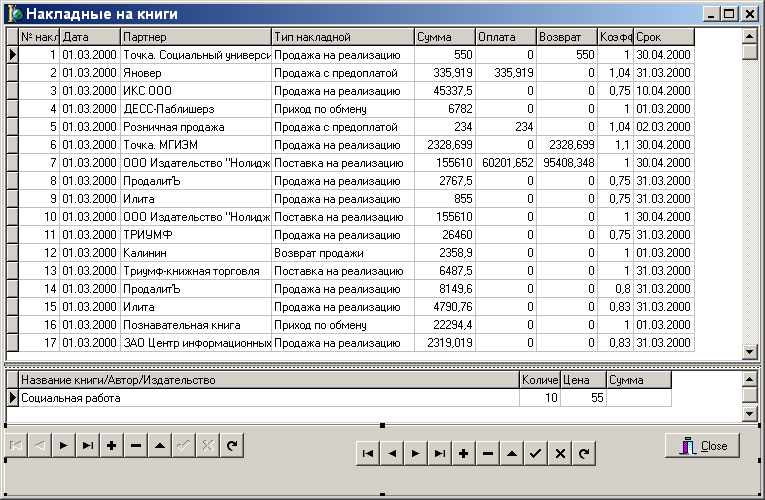The height and width of the screenshot is (500, 765).
Task: Refresh data with left navigator refresh button
Action: [232, 445]
